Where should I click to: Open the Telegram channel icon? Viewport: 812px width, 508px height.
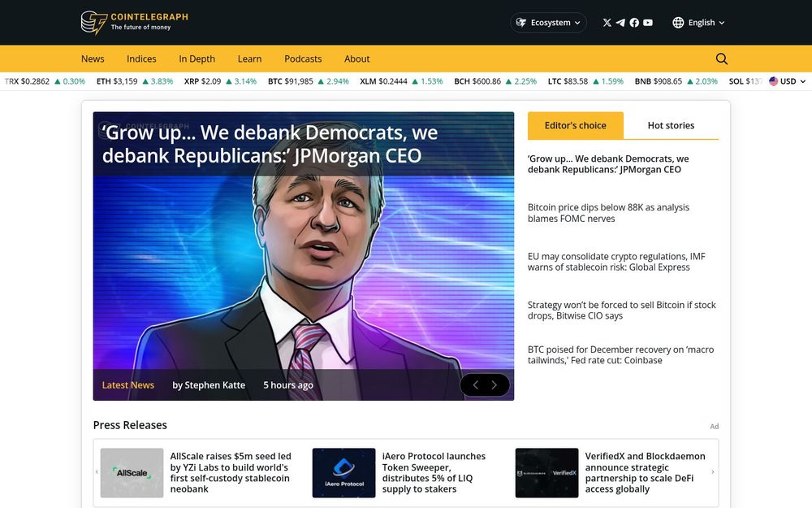tap(620, 22)
